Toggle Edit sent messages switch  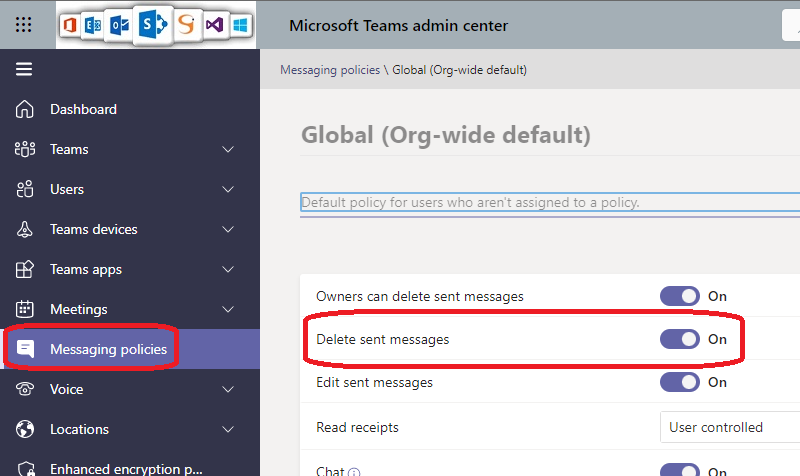click(x=680, y=382)
